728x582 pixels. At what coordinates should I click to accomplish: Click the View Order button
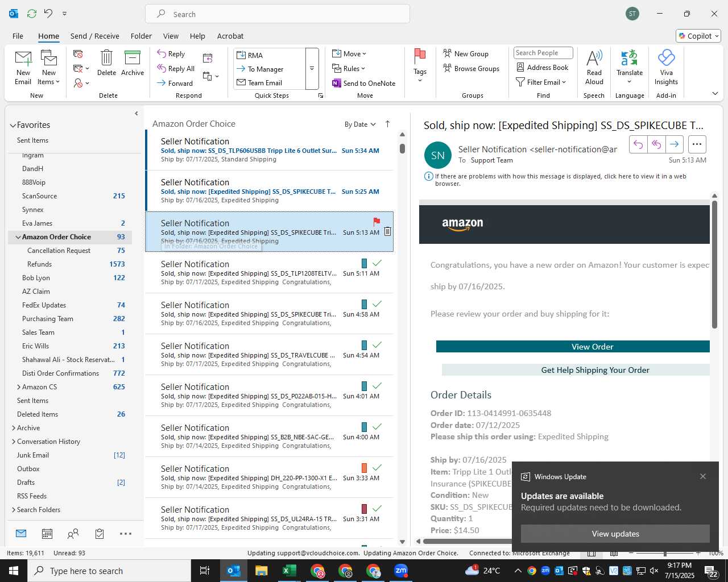573,347
